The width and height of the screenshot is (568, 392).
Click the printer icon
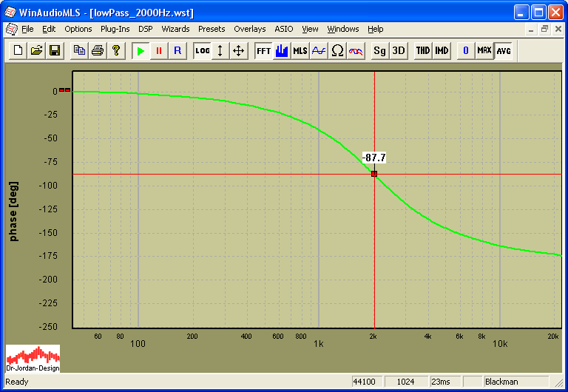(x=97, y=50)
